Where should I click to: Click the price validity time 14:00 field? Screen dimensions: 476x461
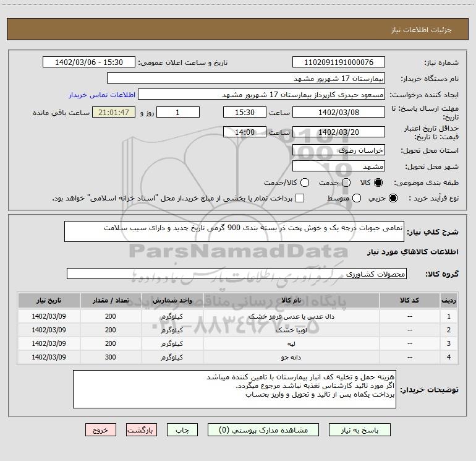[245, 132]
